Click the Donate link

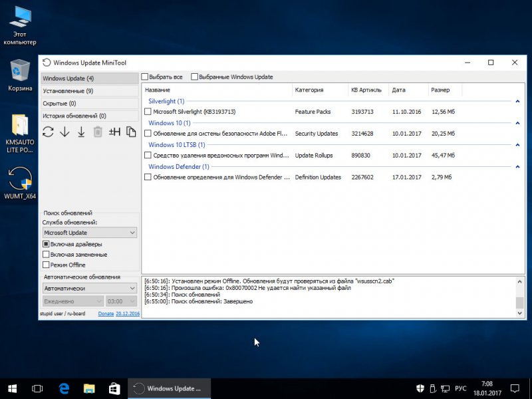coord(106,313)
